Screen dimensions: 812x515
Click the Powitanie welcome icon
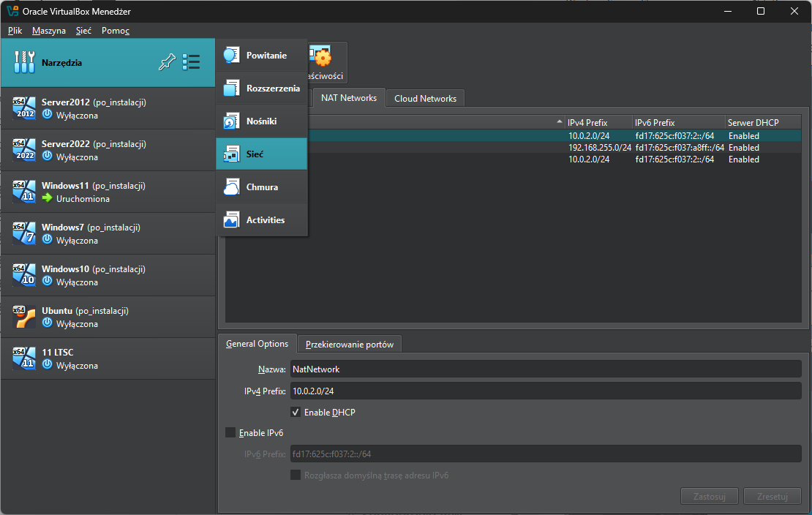[x=231, y=55]
